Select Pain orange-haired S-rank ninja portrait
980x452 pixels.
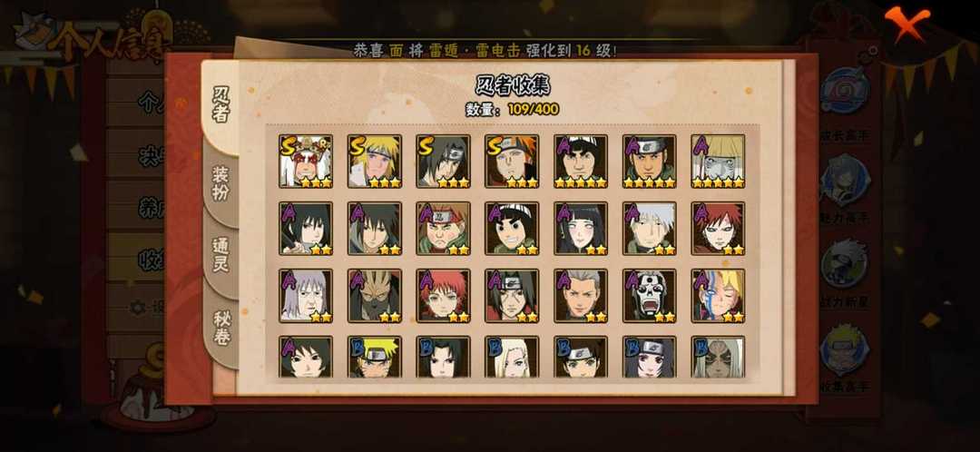point(512,162)
